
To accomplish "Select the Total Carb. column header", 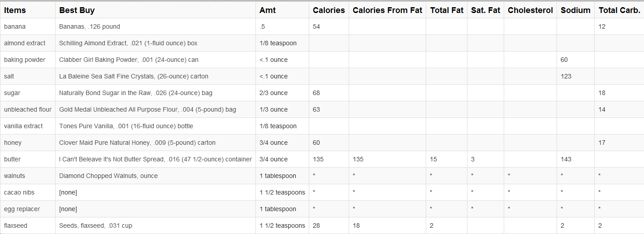I will tap(619, 10).
